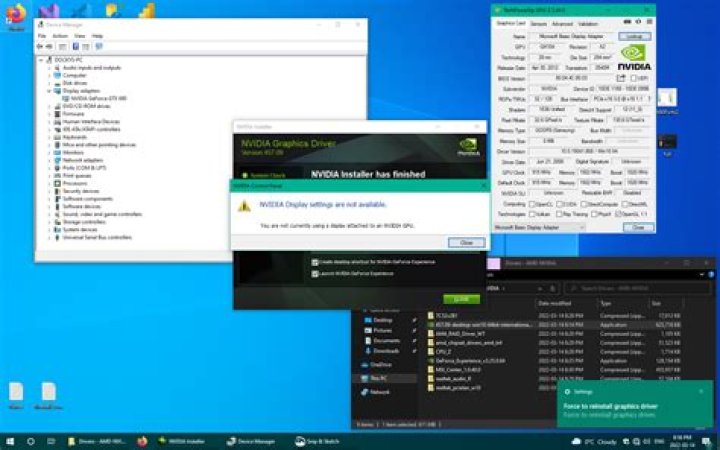Click Close in NVIDIA Control Panel dialog
The height and width of the screenshot is (450, 720).
pos(467,242)
